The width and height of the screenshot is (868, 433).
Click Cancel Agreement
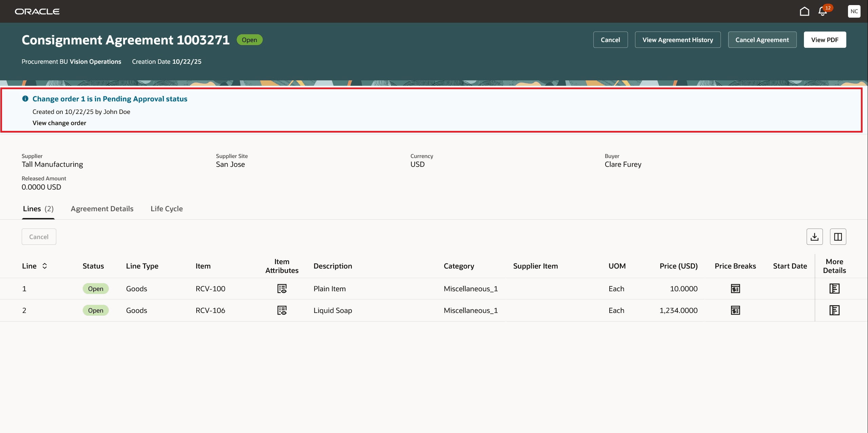point(762,40)
